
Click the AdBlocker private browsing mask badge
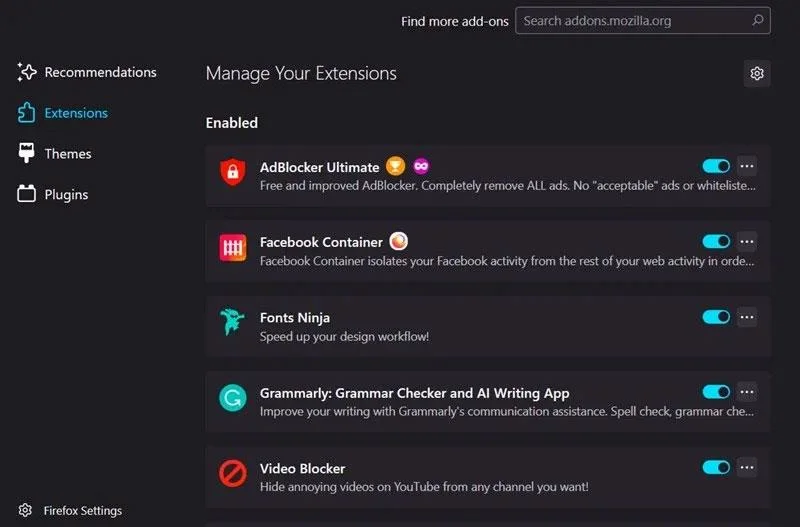click(421, 166)
